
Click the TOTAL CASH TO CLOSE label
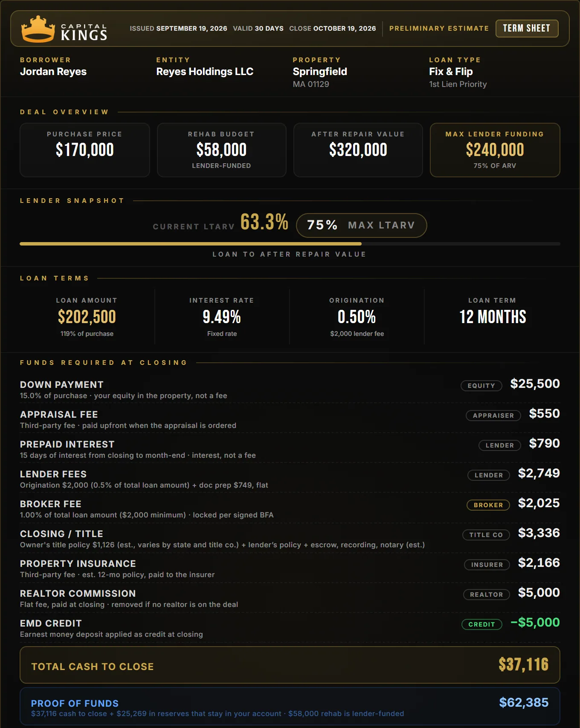click(93, 667)
